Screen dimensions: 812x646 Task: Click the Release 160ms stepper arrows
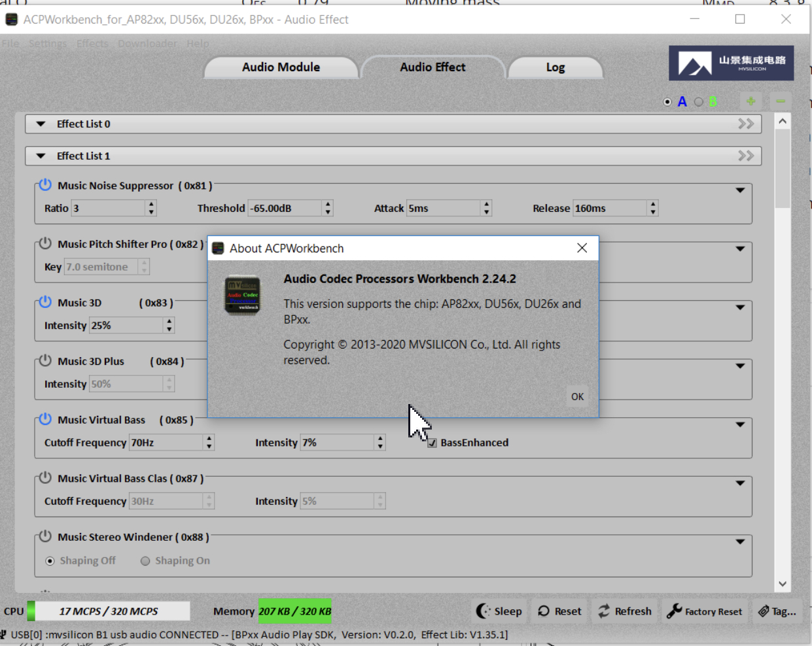pyautogui.click(x=652, y=208)
